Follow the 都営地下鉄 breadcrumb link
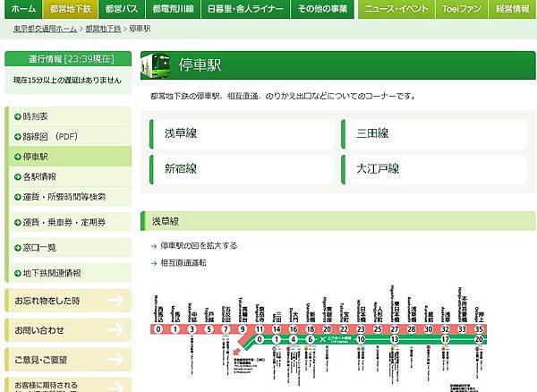This screenshot has height=392, width=537. pos(103,29)
